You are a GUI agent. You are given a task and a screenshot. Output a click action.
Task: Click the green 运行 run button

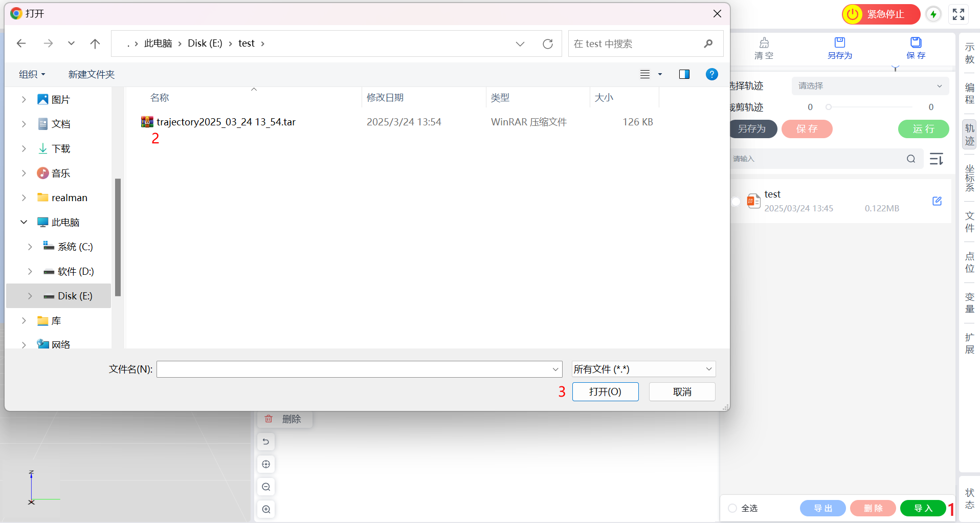923,129
